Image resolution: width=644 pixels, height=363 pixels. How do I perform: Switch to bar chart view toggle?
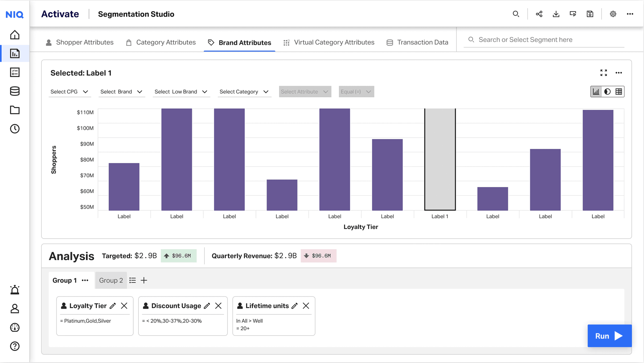(596, 92)
